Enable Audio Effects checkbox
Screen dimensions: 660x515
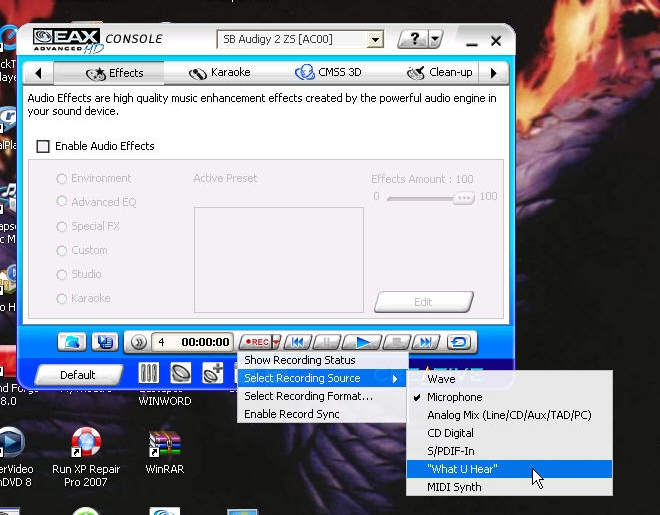(43, 146)
